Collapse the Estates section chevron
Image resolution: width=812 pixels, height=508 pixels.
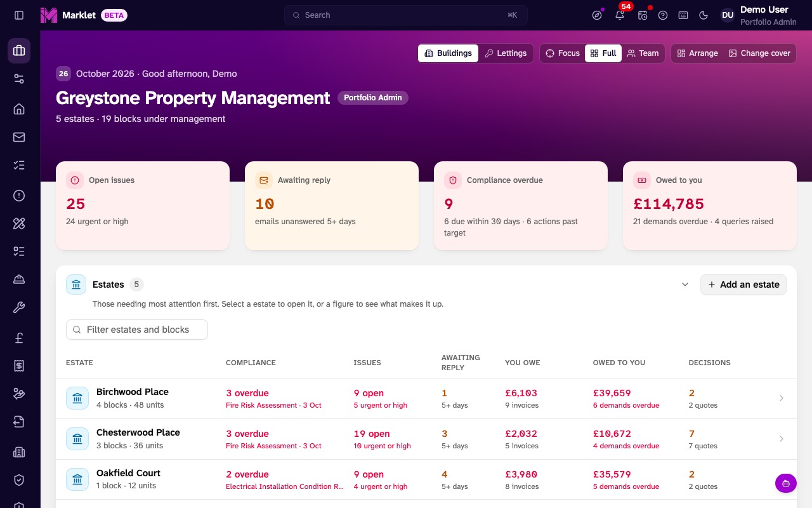(x=685, y=284)
